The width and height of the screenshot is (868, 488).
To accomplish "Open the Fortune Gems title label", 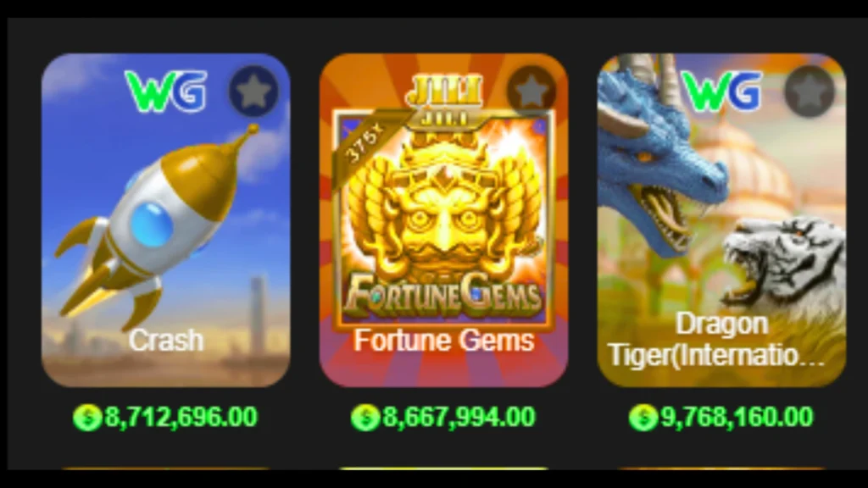I will pyautogui.click(x=444, y=340).
